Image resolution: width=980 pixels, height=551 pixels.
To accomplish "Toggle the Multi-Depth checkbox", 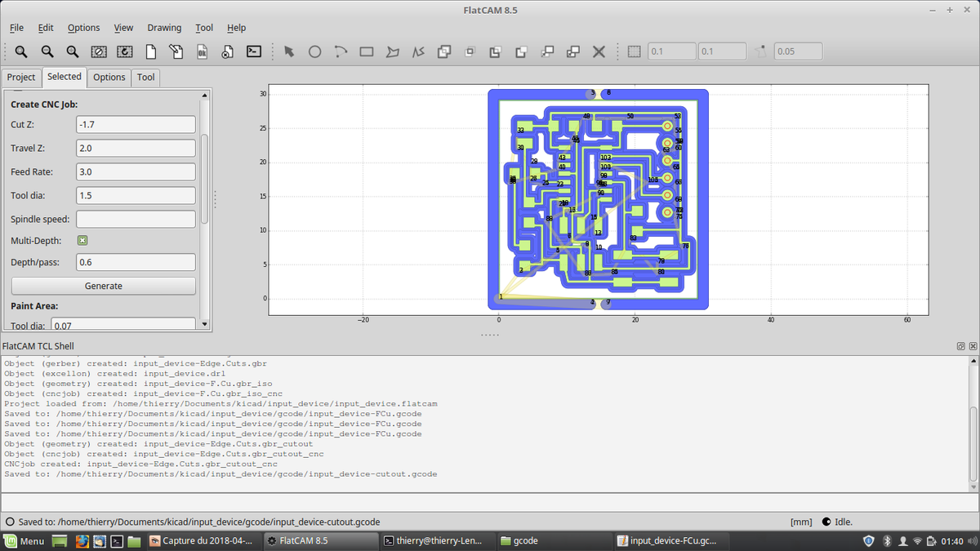I will [x=82, y=240].
